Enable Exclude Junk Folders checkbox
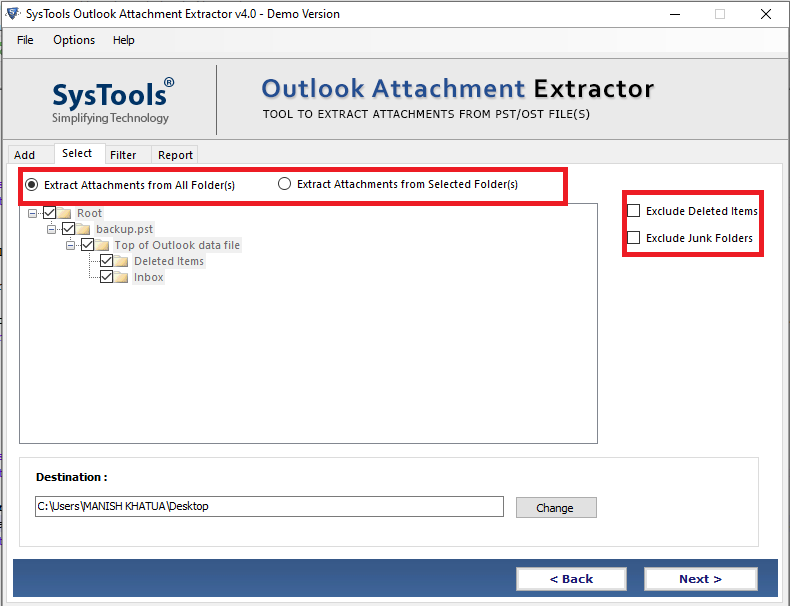 (633, 237)
